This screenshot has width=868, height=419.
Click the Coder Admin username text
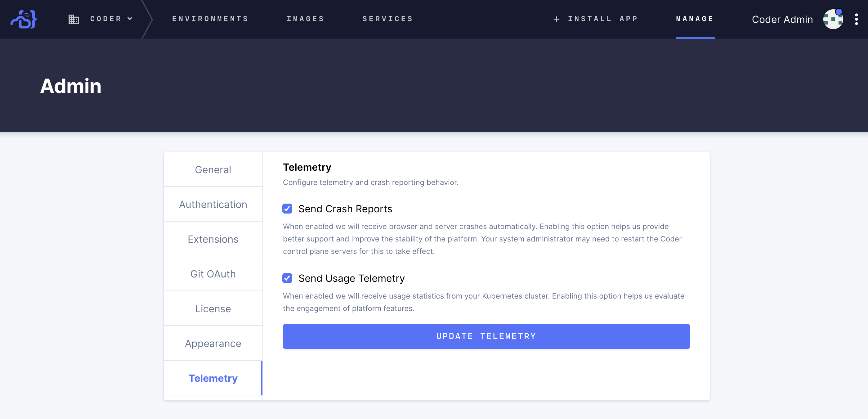[x=782, y=20]
